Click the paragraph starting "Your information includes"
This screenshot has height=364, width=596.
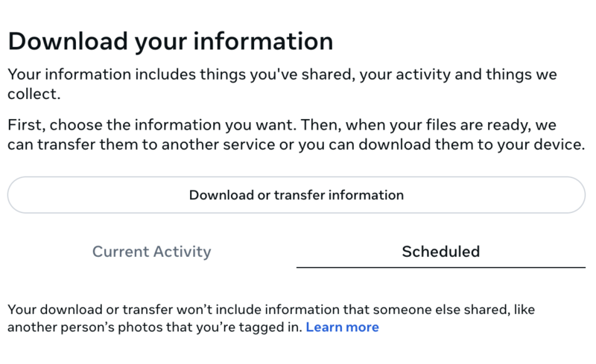282,85
